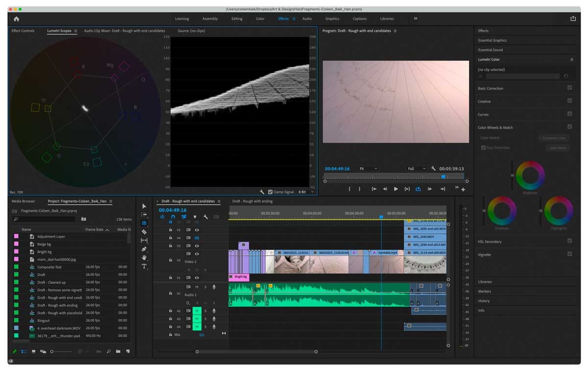
Task: Open the workspace overflow chevrons menu
Action: (x=416, y=19)
